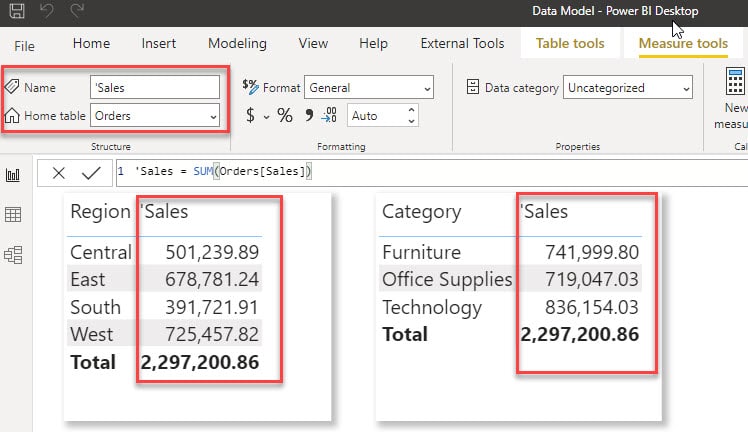Click the Name tag icon
The height and width of the screenshot is (432, 748).
click(x=12, y=87)
